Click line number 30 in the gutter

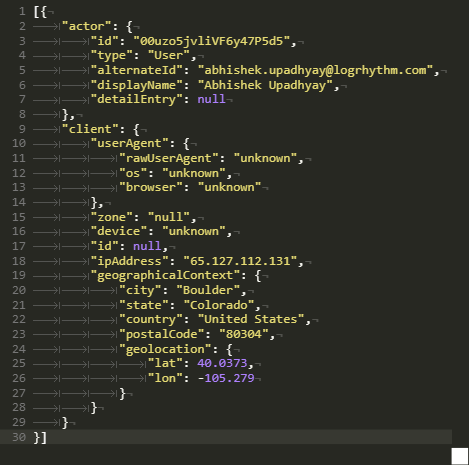pos(19,437)
